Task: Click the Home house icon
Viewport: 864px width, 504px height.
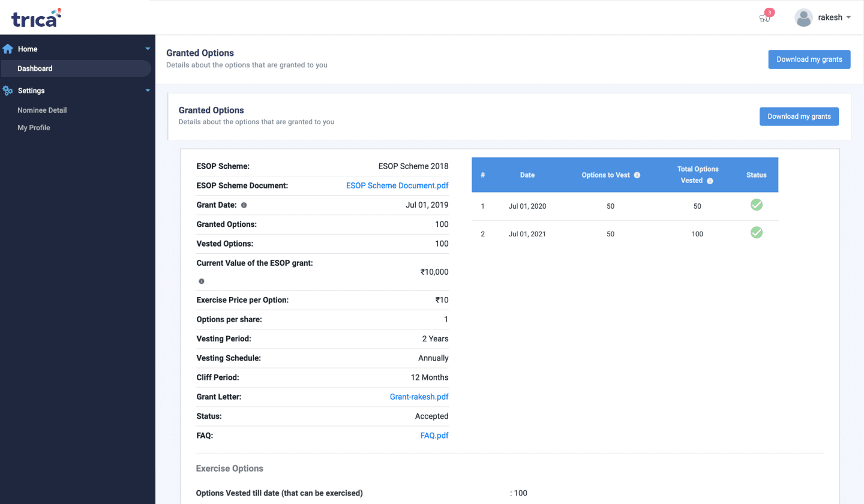Action: coord(8,49)
